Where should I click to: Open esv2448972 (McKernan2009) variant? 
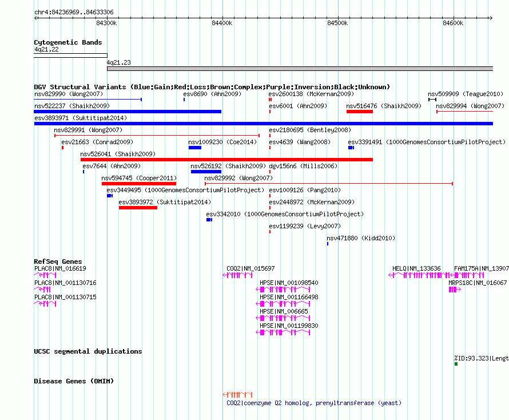click(x=312, y=202)
